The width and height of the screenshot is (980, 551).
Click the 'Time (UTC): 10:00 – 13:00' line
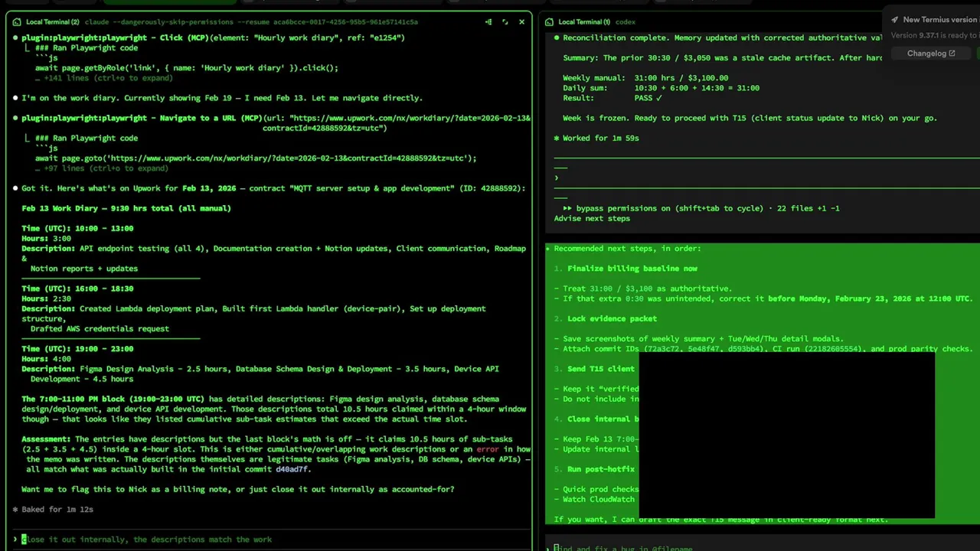[77, 228]
